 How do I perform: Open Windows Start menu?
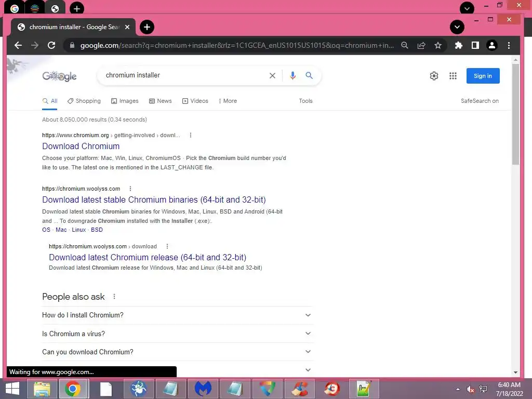[x=12, y=389]
